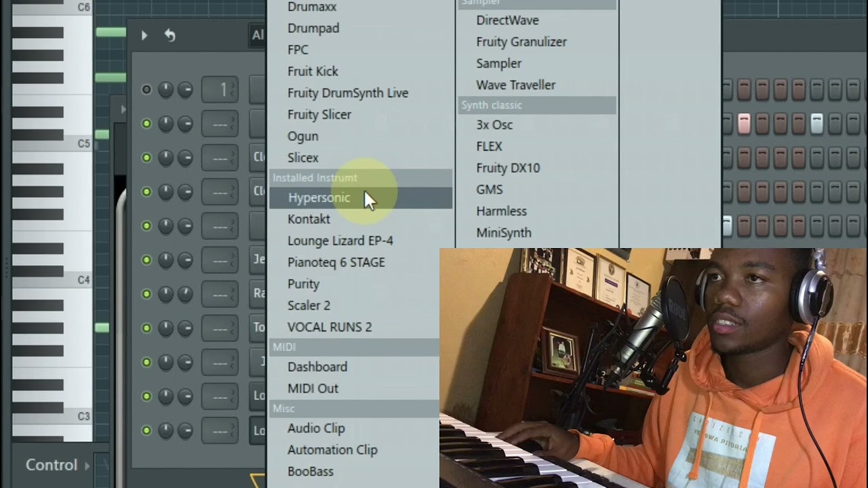
Task: Click the C5 piano key
Action: point(53,143)
